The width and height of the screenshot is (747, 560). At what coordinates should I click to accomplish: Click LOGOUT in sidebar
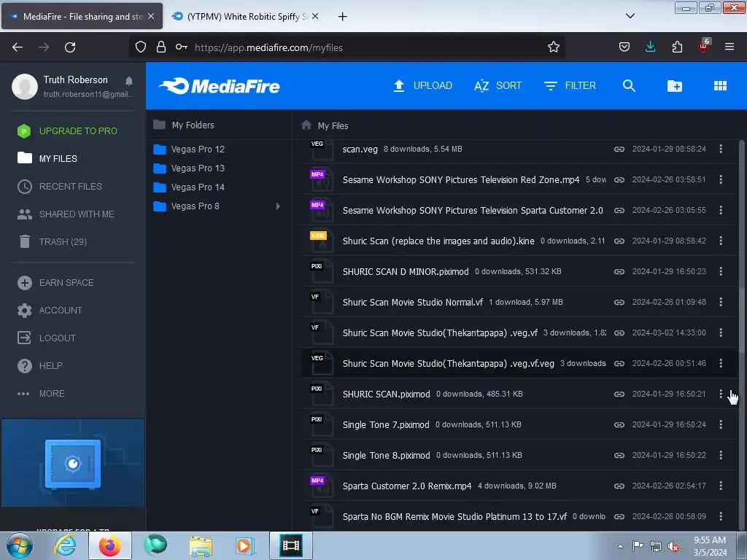pos(47,338)
